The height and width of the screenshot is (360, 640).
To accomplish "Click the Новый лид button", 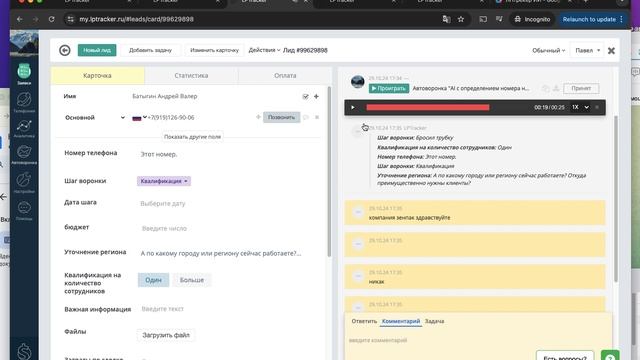I will (97, 50).
